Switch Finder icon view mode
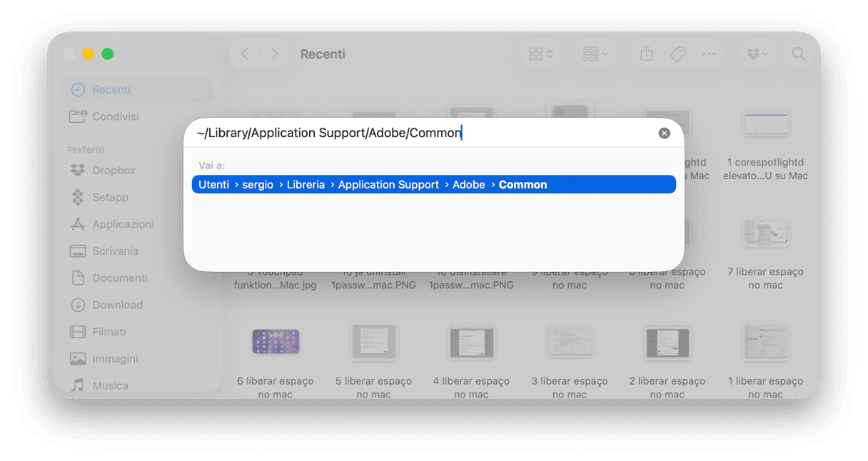The height and width of the screenshot is (461, 868). click(x=540, y=54)
